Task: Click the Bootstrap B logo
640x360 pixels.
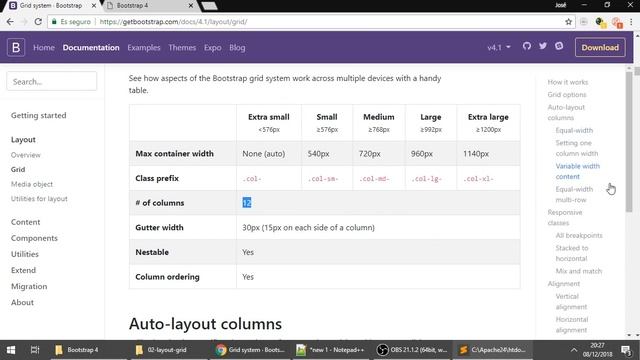Action: click(x=16, y=47)
